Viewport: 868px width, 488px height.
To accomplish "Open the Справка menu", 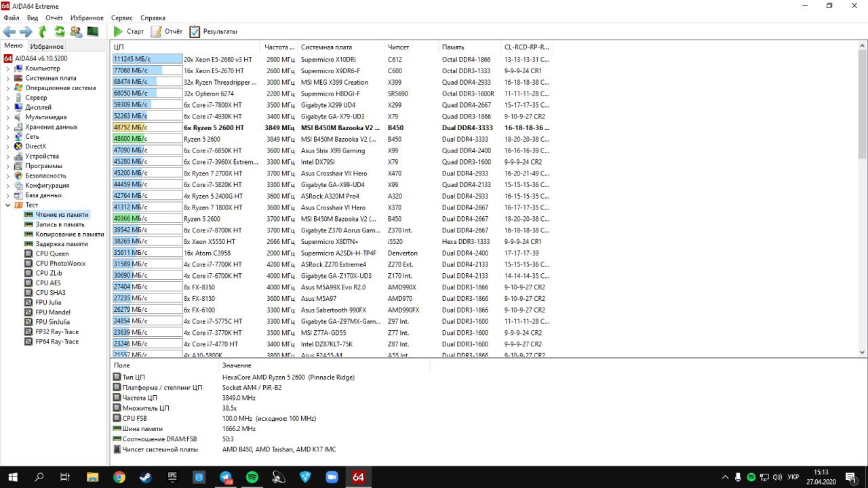I will click(153, 18).
